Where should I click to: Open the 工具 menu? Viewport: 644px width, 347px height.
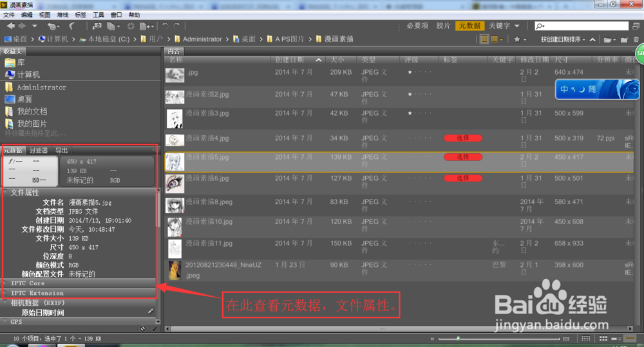(x=98, y=15)
